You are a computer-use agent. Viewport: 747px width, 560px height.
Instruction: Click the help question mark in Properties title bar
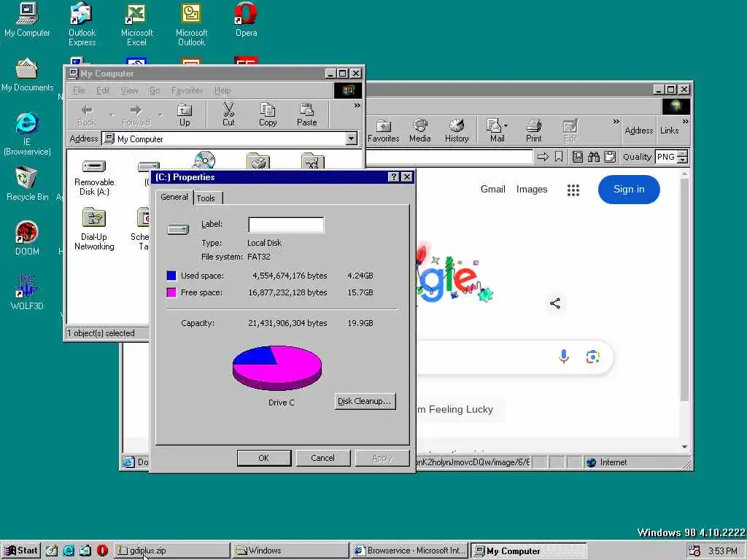(x=393, y=176)
